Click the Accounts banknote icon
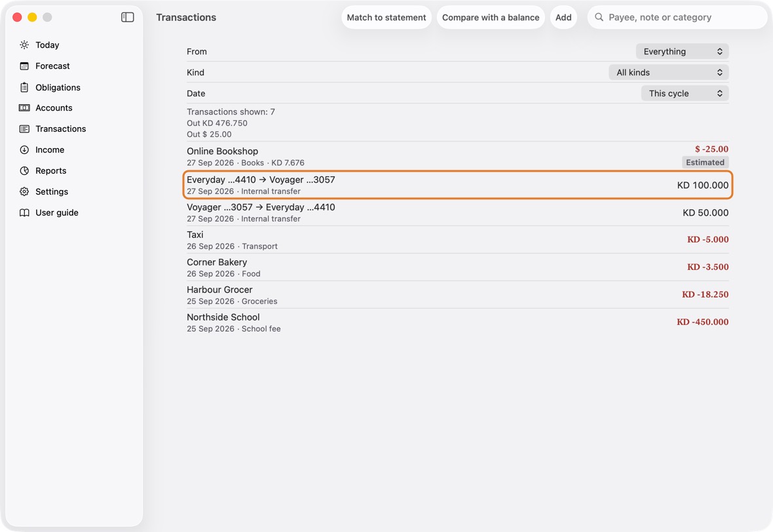 (x=24, y=108)
